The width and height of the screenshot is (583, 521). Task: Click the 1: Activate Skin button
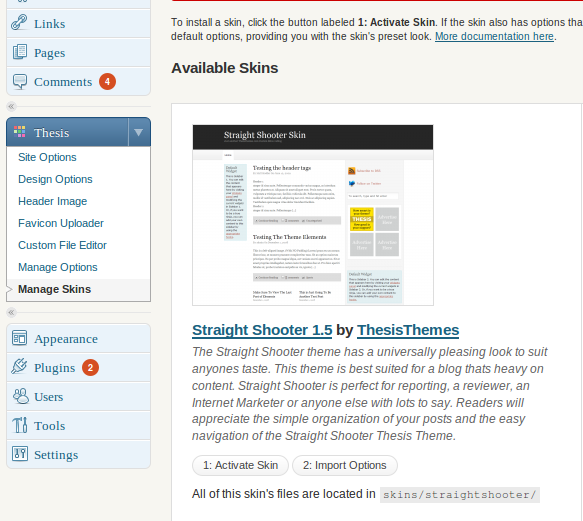(x=240, y=465)
